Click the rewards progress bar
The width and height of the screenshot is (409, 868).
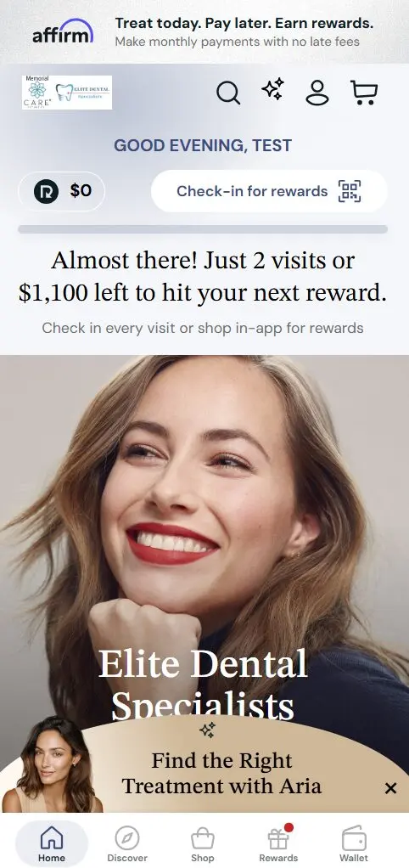pos(203,229)
